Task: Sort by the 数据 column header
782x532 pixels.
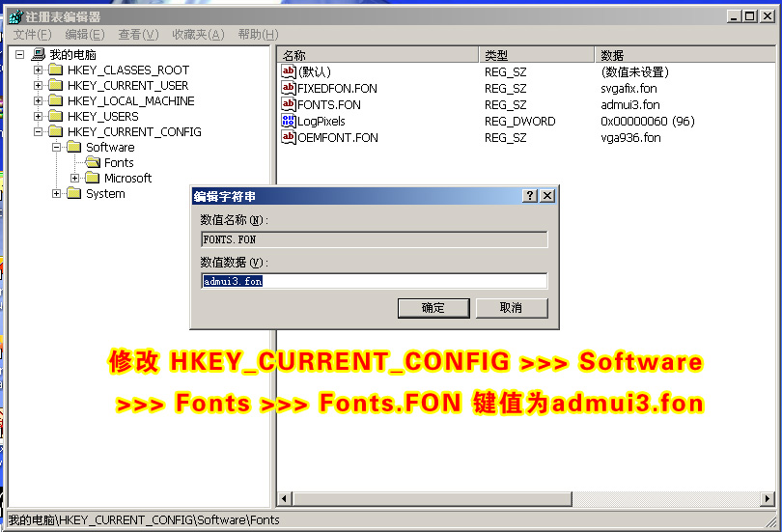Action: pyautogui.click(x=685, y=55)
